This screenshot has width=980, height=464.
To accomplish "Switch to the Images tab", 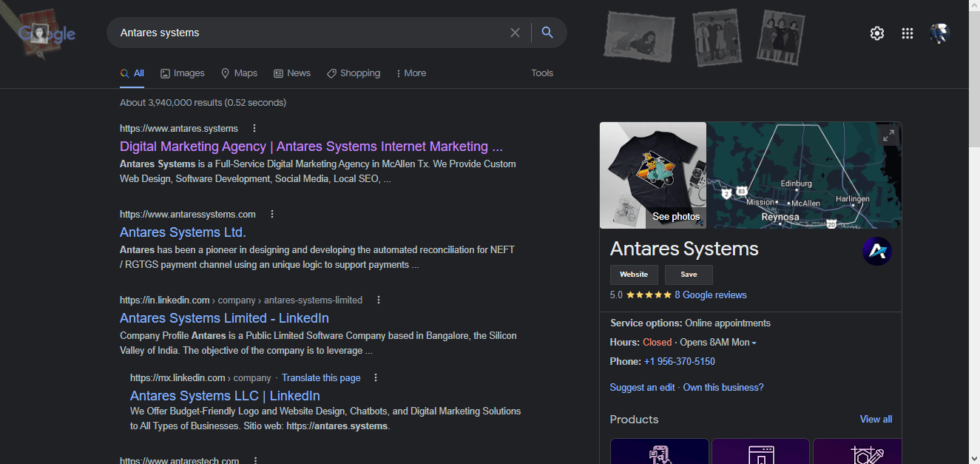I will tap(183, 73).
